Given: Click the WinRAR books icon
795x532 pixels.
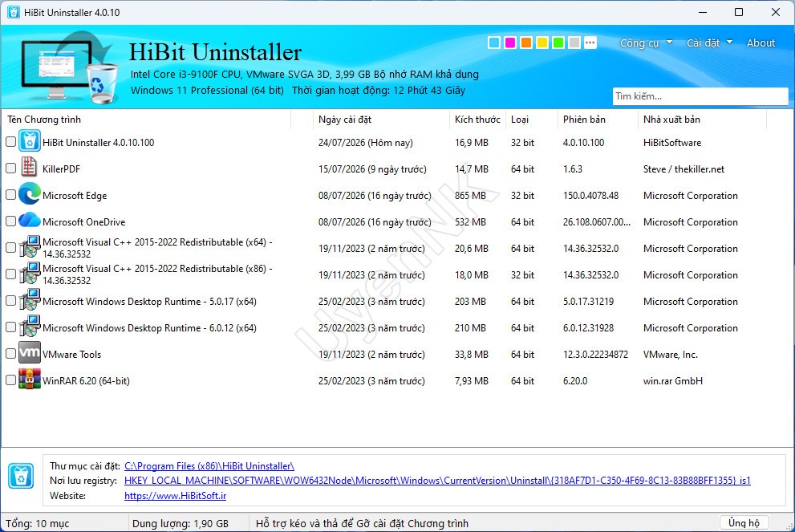Looking at the screenshot, I should point(30,380).
